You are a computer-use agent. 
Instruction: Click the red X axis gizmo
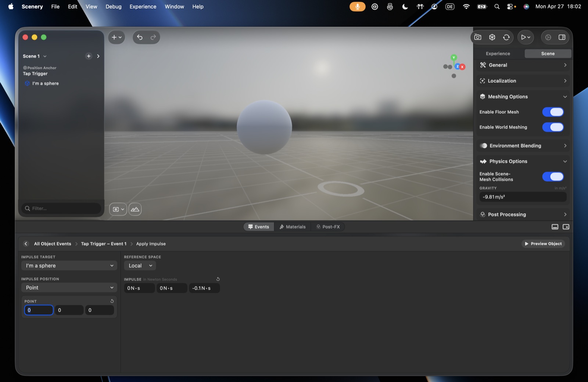pyautogui.click(x=462, y=67)
